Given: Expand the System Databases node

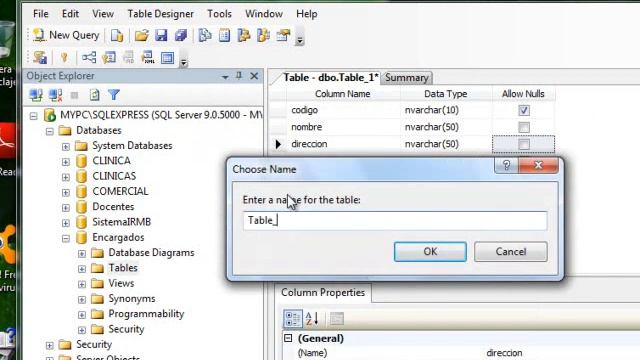Looking at the screenshot, I should (66, 147).
